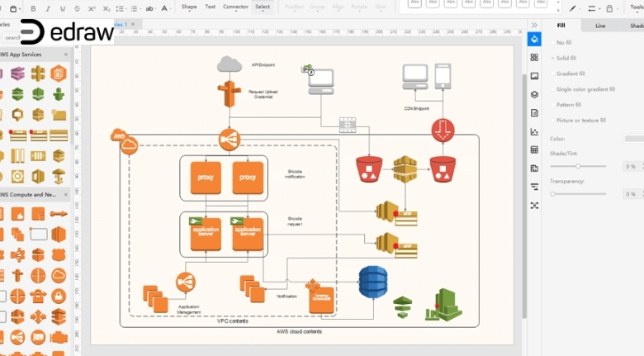Click the Transparency percentage field
The height and width of the screenshot is (356, 644).
click(x=632, y=194)
